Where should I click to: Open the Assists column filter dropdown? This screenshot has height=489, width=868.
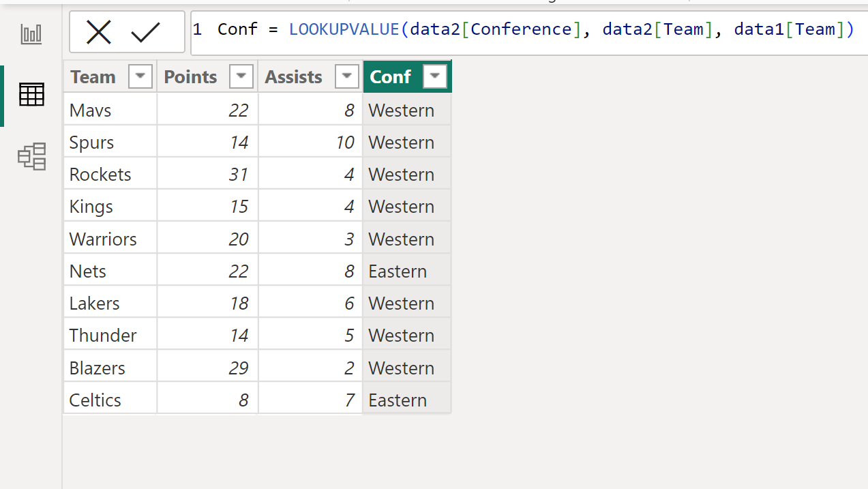coord(346,77)
